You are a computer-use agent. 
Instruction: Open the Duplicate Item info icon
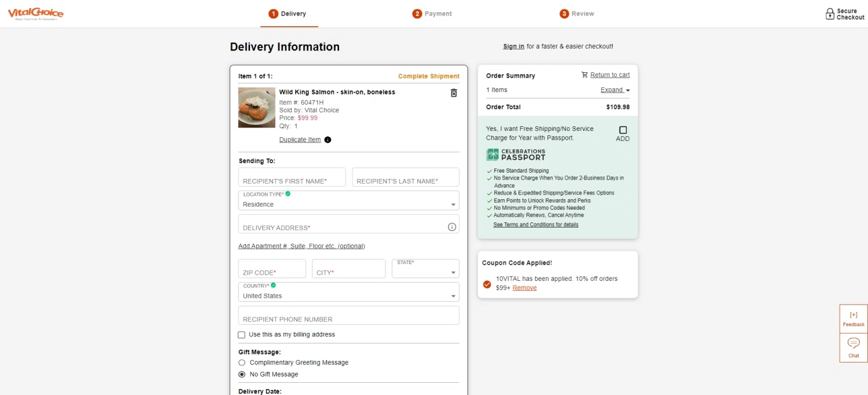(x=328, y=140)
